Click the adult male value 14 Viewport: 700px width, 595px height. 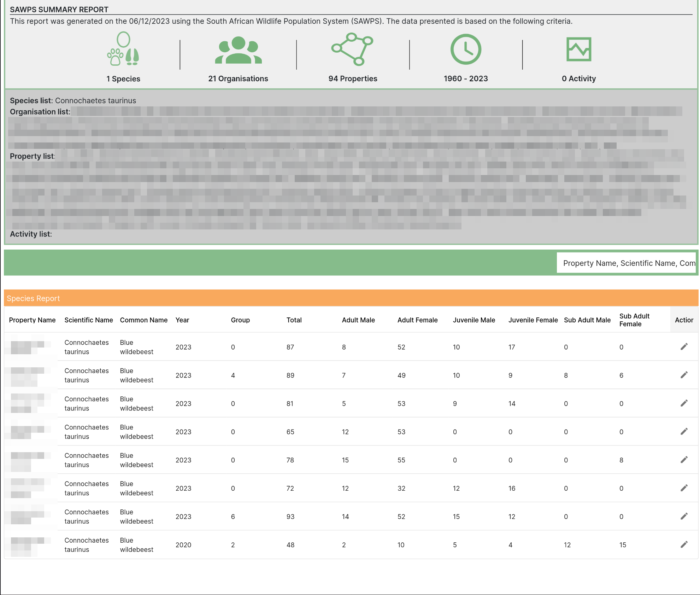pyautogui.click(x=345, y=517)
